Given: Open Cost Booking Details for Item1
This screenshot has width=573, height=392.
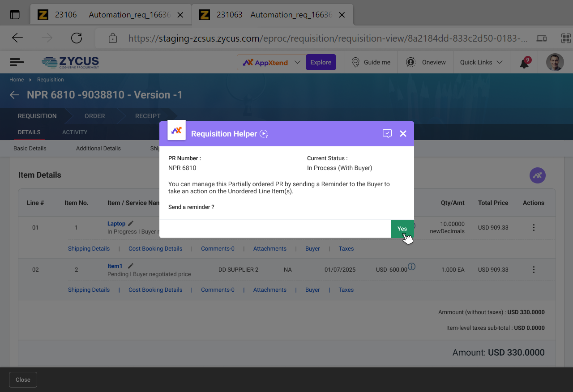Looking at the screenshot, I should [155, 290].
